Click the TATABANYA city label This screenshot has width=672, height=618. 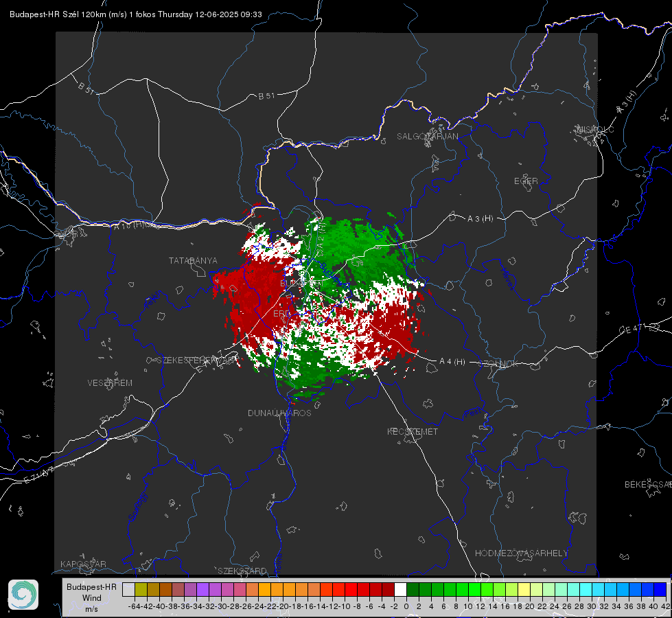[193, 261]
